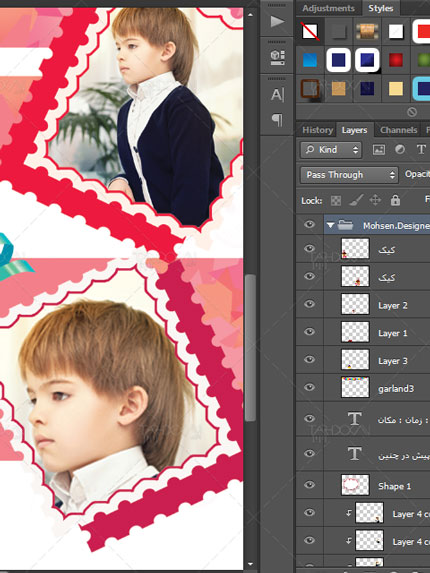
Task: Hide the first کیک layer
Action: [x=309, y=249]
